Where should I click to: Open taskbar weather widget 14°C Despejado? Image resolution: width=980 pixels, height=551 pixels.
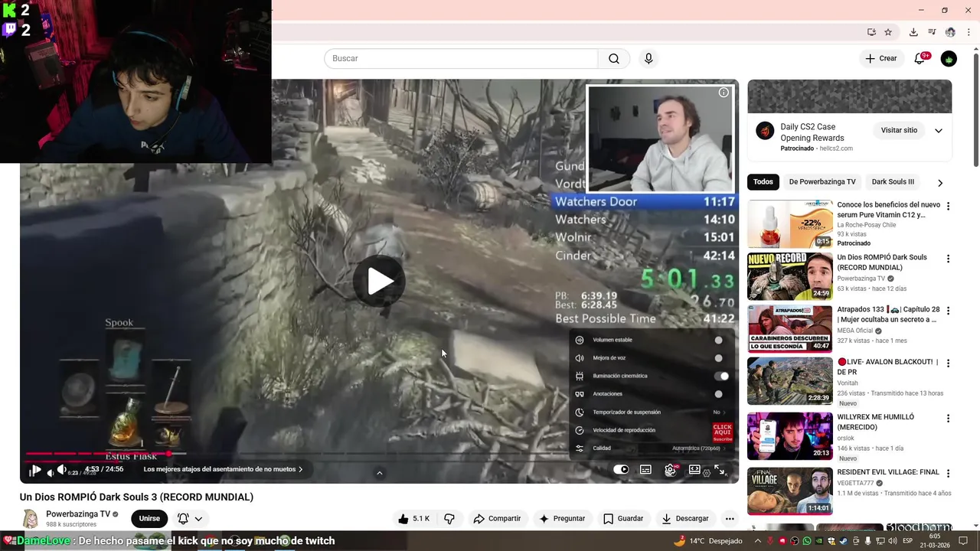tap(708, 541)
